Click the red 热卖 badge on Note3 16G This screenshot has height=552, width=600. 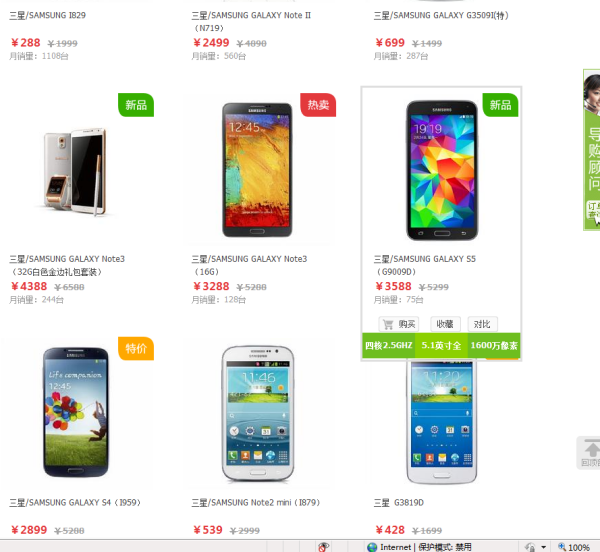[x=318, y=105]
